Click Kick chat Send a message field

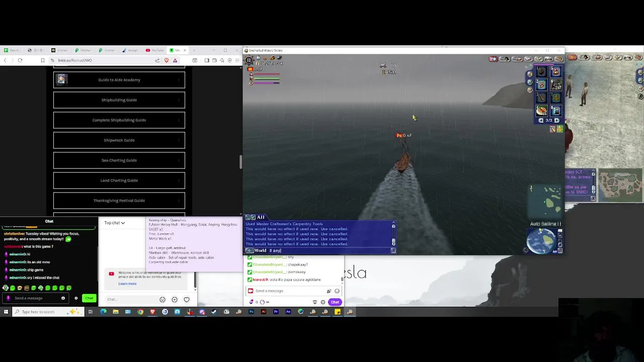click(x=35, y=298)
